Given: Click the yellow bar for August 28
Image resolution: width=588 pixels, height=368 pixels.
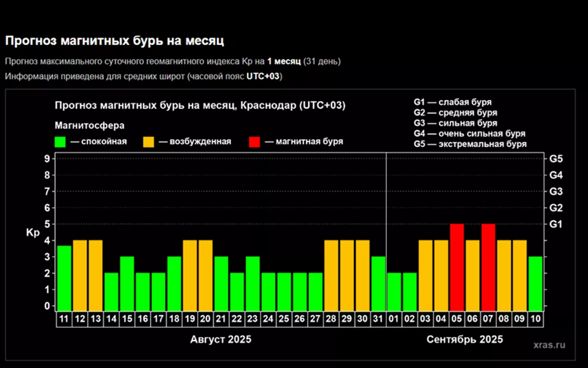Looking at the screenshot, I should (x=331, y=275).
